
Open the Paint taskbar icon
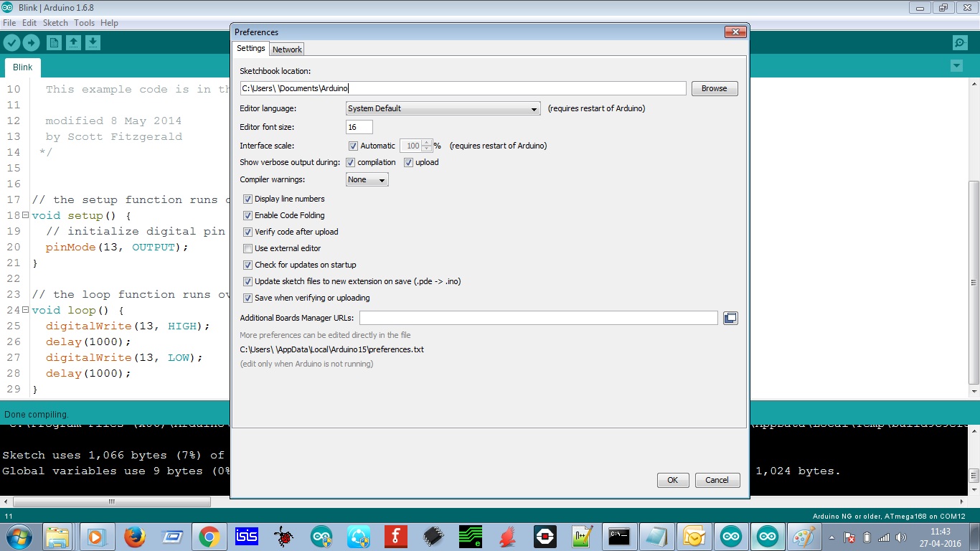pos(805,537)
